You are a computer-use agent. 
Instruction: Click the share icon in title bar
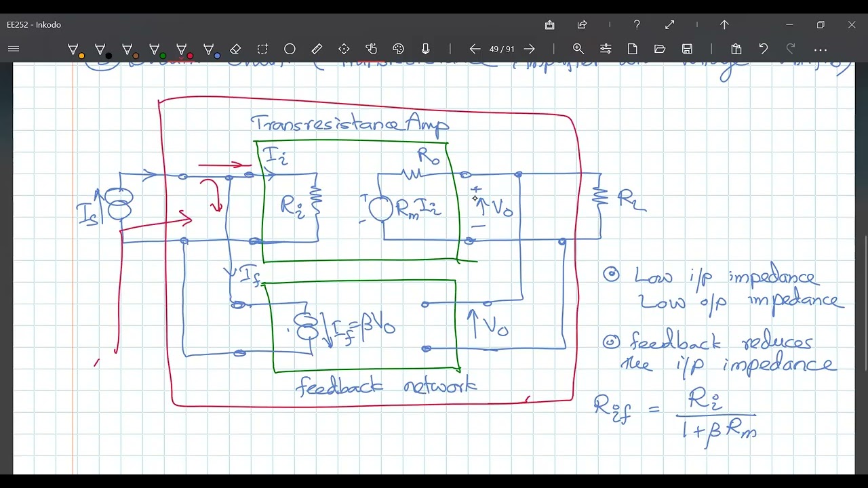pyautogui.click(x=582, y=24)
